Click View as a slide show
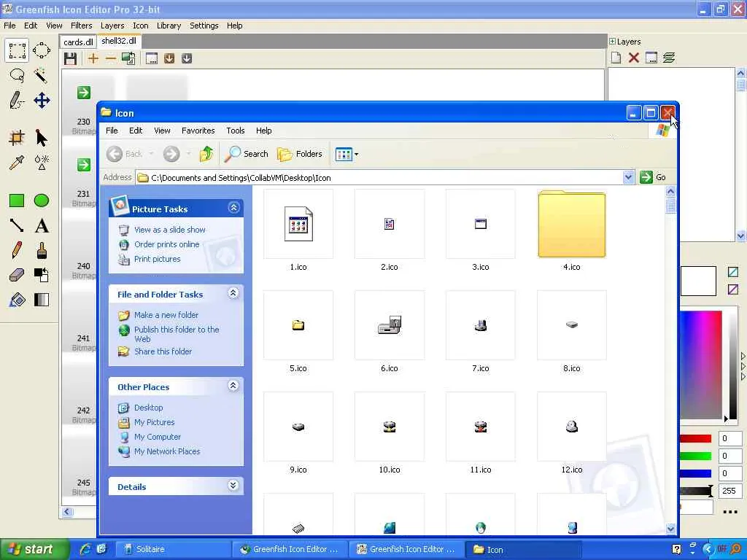Viewport: 747px width, 560px height. coord(169,230)
